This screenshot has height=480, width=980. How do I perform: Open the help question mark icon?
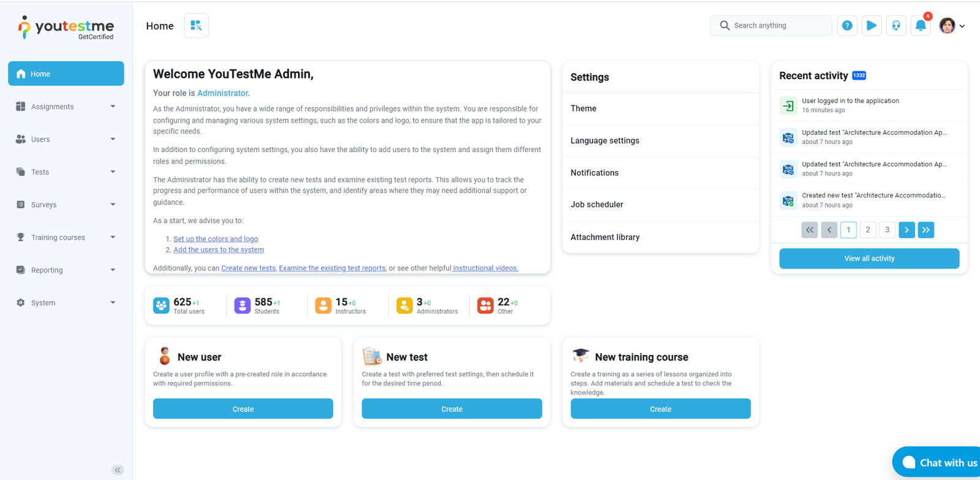pyautogui.click(x=847, y=26)
